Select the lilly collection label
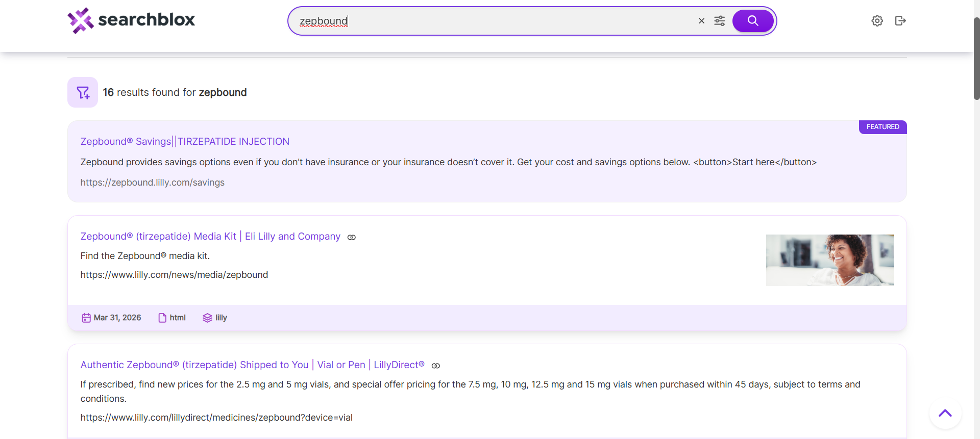Screen dimensions: 980x439 click(x=221, y=318)
